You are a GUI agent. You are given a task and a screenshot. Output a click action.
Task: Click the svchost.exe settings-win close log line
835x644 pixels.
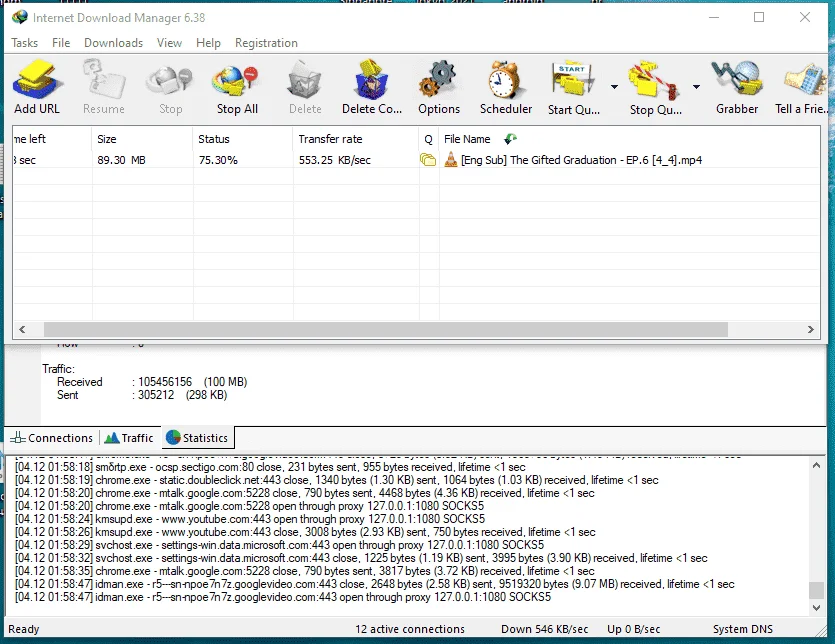361,558
